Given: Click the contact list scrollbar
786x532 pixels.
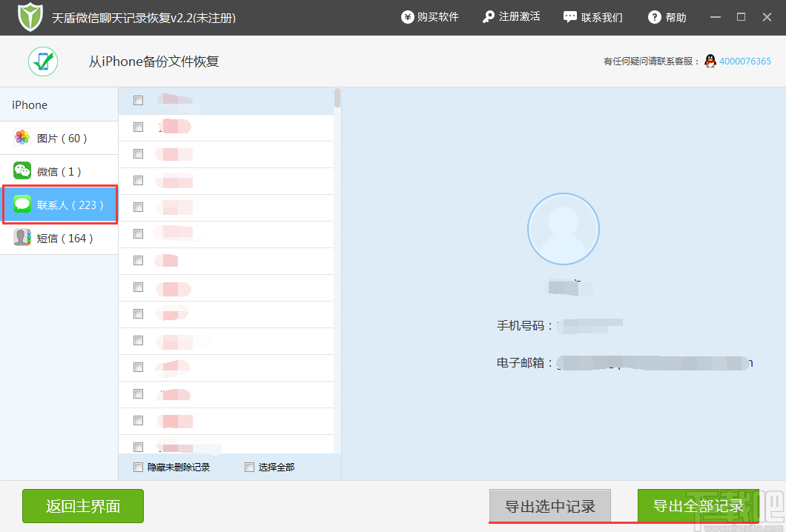Looking at the screenshot, I should tap(337, 100).
